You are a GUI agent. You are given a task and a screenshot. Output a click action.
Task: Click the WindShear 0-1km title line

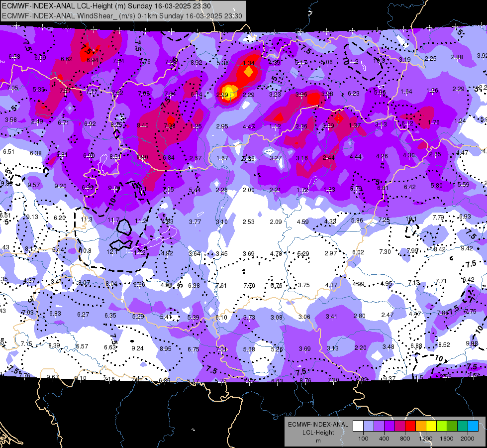click(122, 16)
